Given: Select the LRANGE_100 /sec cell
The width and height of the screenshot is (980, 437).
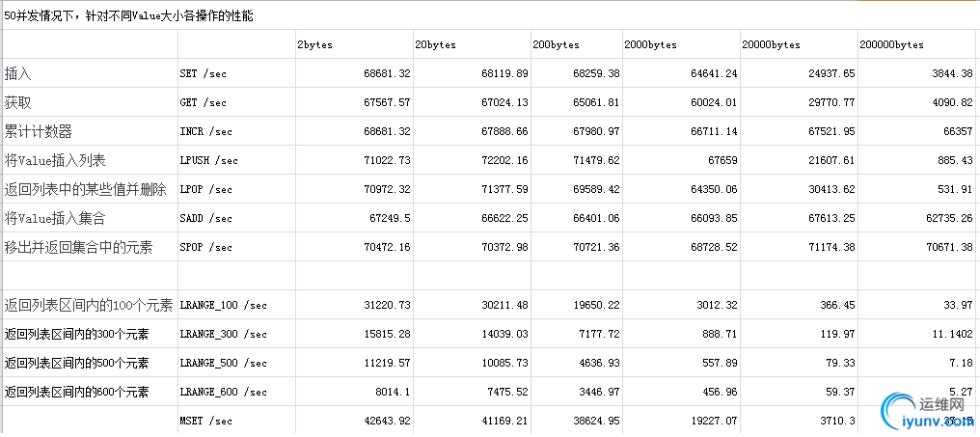Looking at the screenshot, I should [223, 305].
